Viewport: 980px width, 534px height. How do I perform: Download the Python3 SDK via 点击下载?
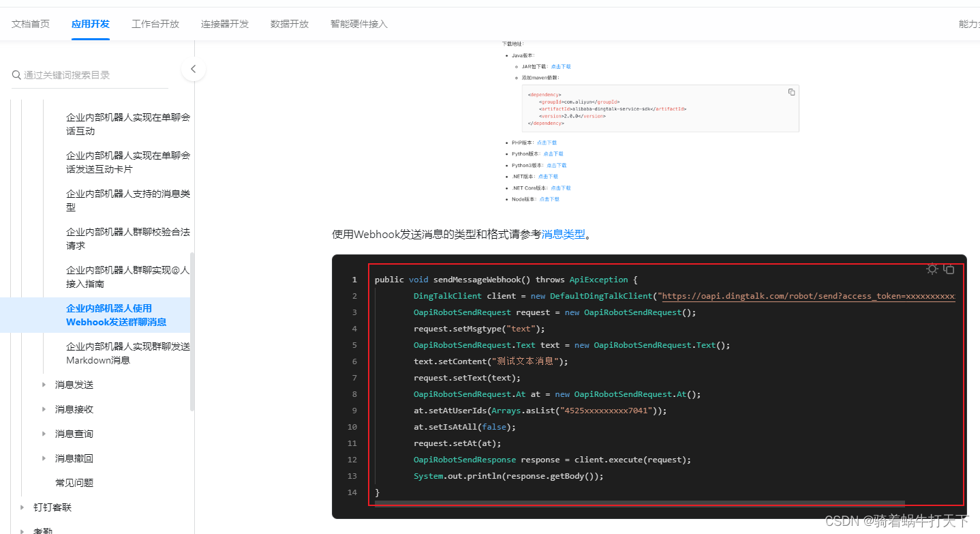tap(555, 164)
